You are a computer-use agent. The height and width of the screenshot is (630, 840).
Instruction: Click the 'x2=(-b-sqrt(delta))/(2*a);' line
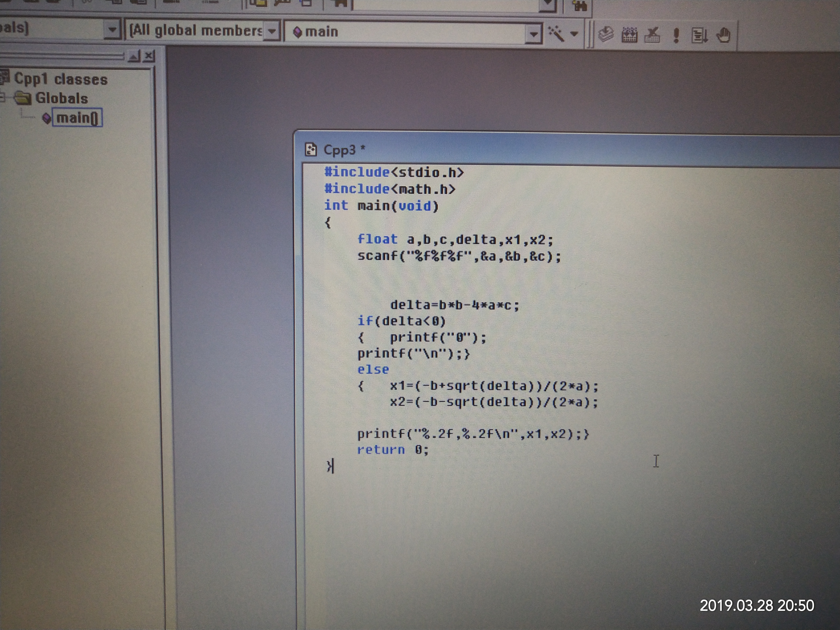(494, 402)
